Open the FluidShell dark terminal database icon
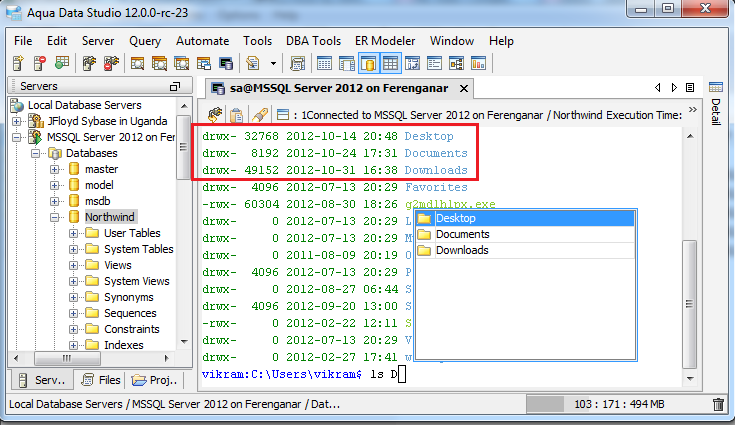 point(226,63)
